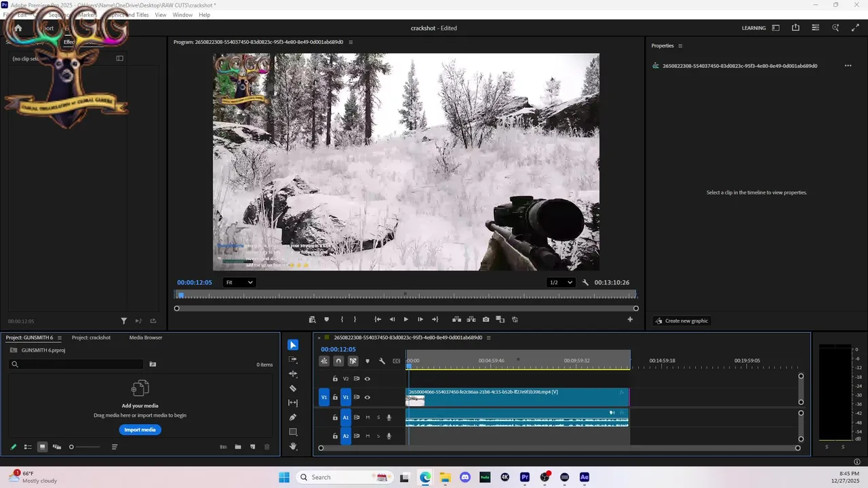This screenshot has height=488, width=868.
Task: Select the Selection tool arrow
Action: click(x=293, y=345)
